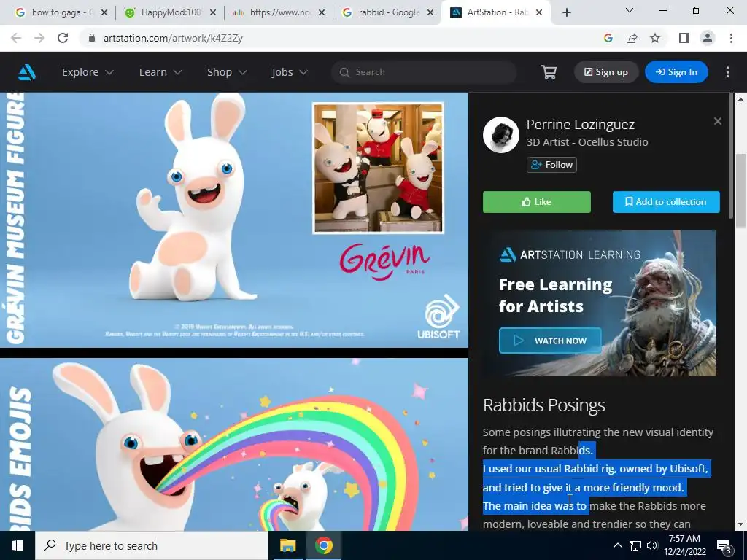
Task: Follow the artist Perrine Lozinguez
Action: pyautogui.click(x=551, y=165)
